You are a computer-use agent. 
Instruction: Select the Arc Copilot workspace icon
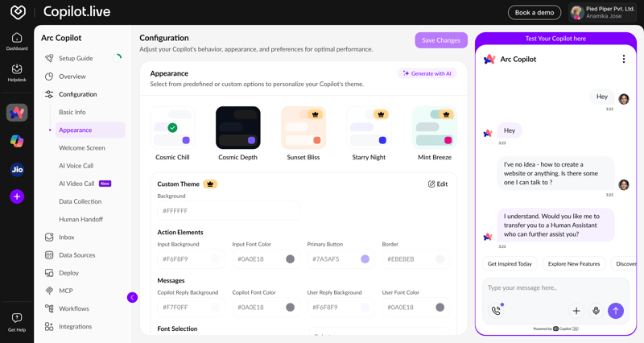(17, 113)
